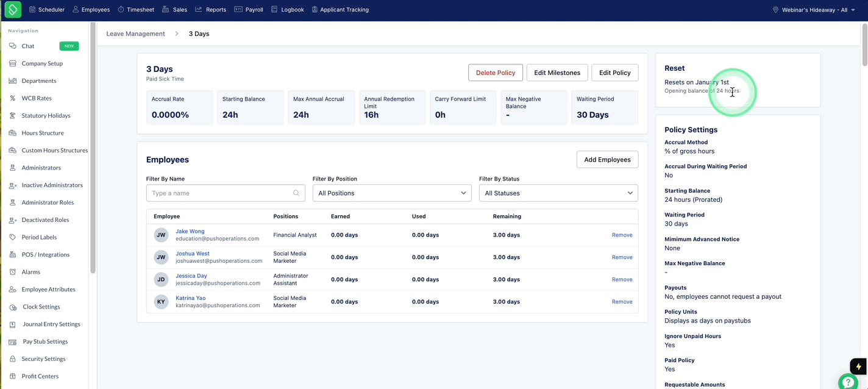Open the Payroll menu tab

[x=249, y=10]
